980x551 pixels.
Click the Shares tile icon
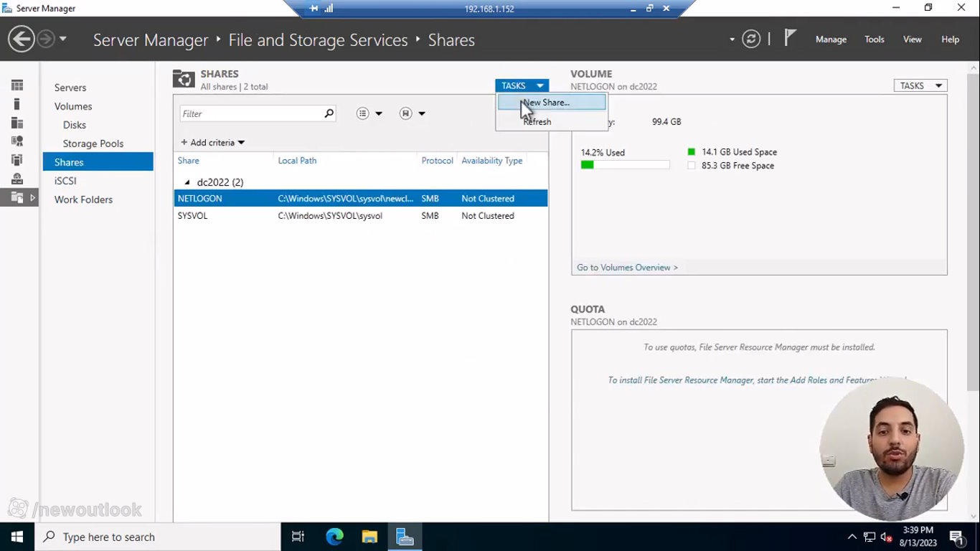click(x=184, y=80)
